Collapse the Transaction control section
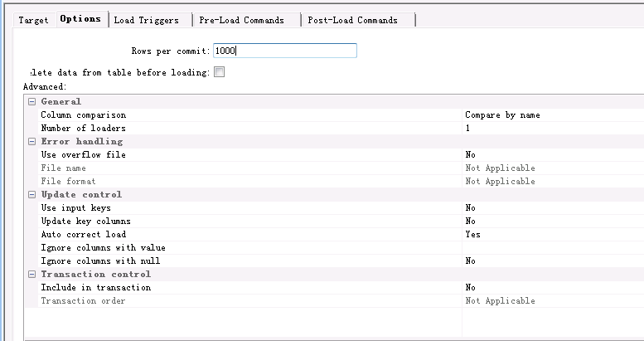Viewport: 644px width, 341px height. (31, 275)
